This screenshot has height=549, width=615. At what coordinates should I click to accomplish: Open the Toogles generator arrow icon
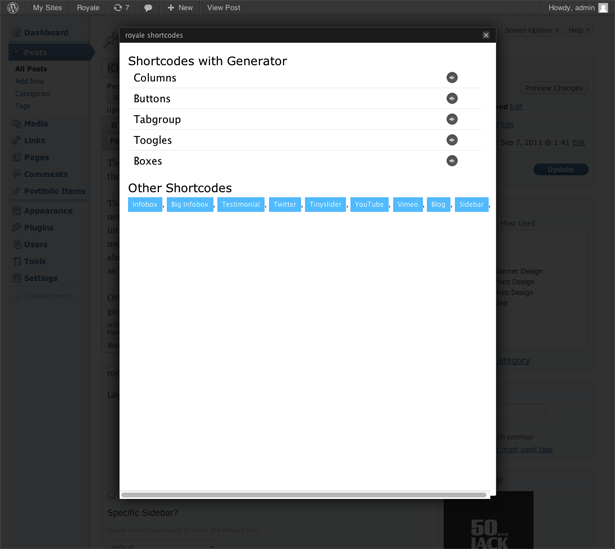(452, 140)
